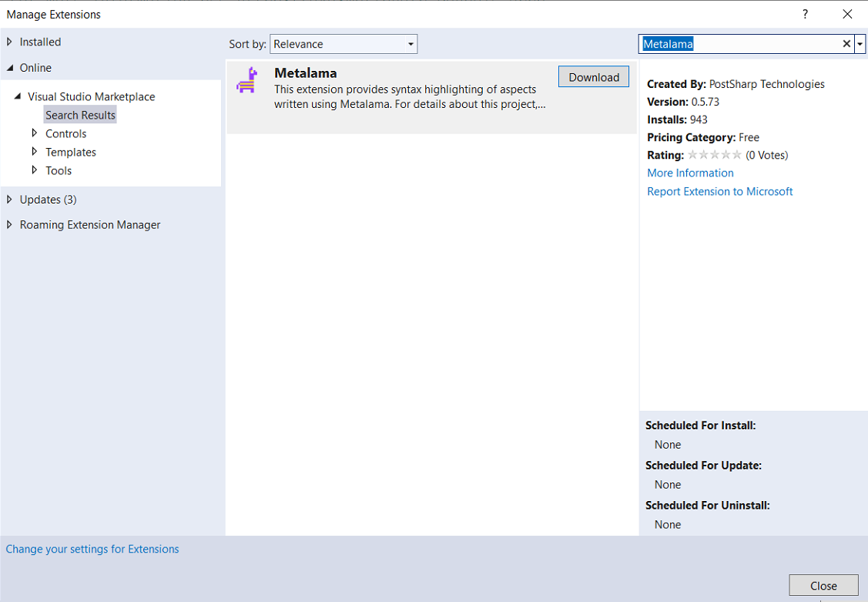Expand the Controls tree node
Viewport: 868px width, 602px height.
pyautogui.click(x=35, y=133)
